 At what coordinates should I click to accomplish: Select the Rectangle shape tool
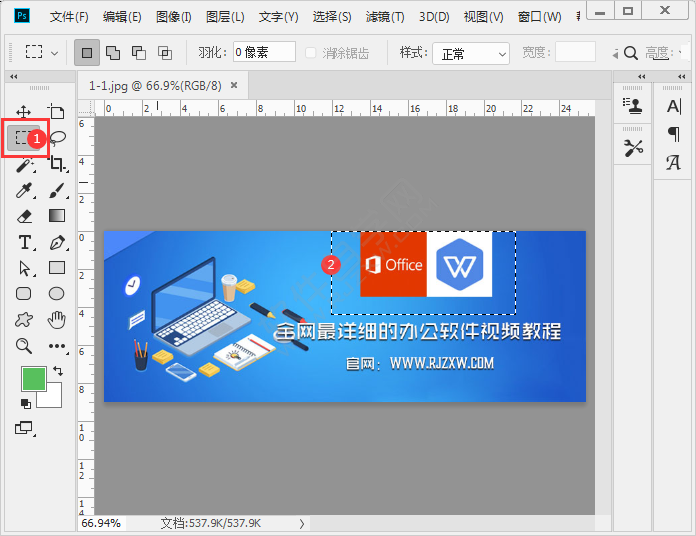click(57, 268)
